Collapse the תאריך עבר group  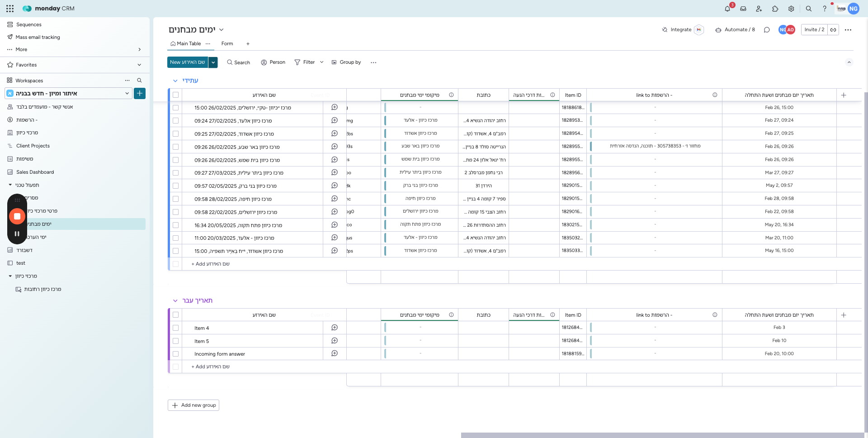(x=175, y=300)
